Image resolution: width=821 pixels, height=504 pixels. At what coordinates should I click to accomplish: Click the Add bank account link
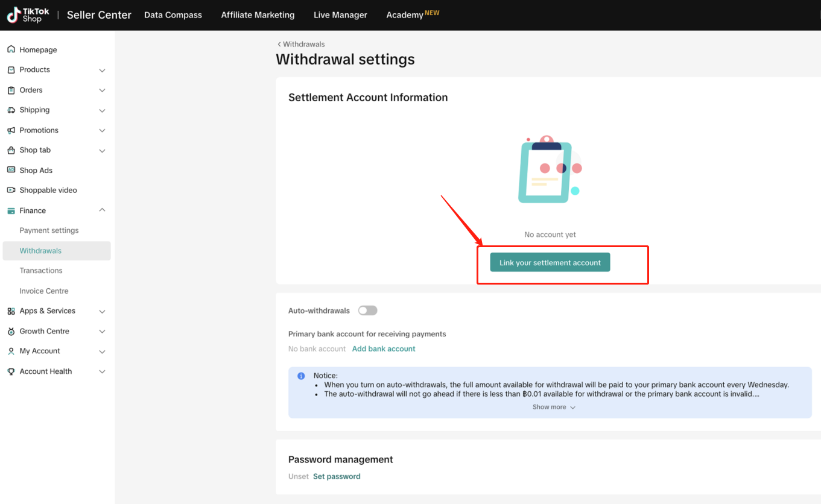click(384, 349)
